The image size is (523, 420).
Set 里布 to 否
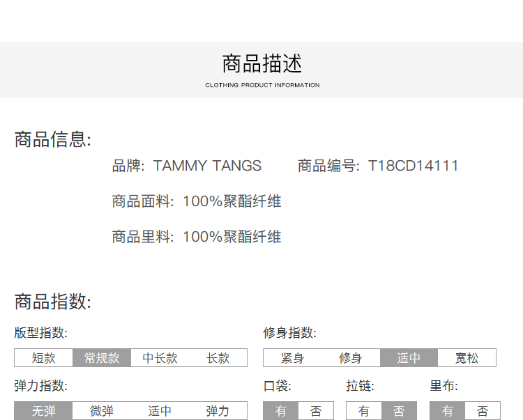[x=483, y=411]
